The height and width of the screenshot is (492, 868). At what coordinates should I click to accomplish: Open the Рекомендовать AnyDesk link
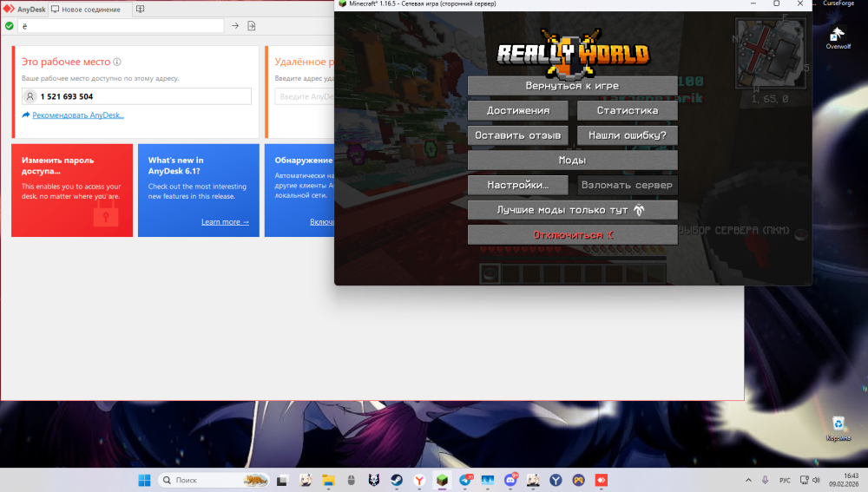pyautogui.click(x=78, y=115)
